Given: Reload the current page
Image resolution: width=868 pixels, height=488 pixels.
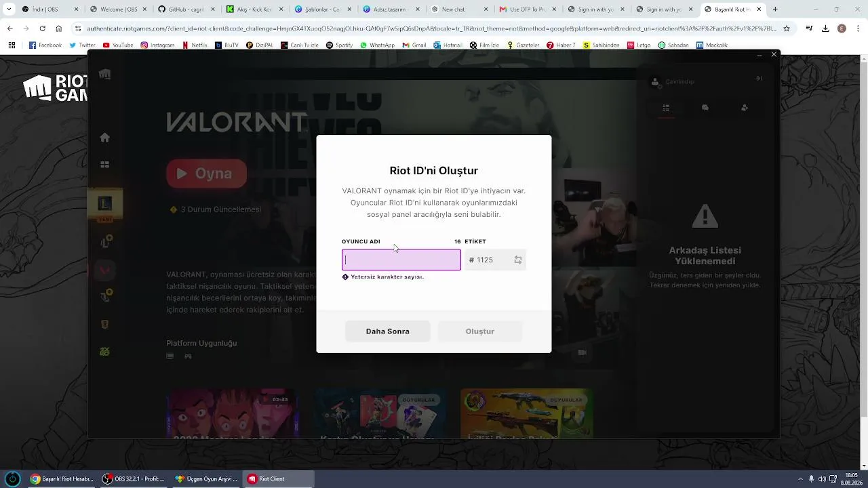Looking at the screenshot, I should click(42, 28).
